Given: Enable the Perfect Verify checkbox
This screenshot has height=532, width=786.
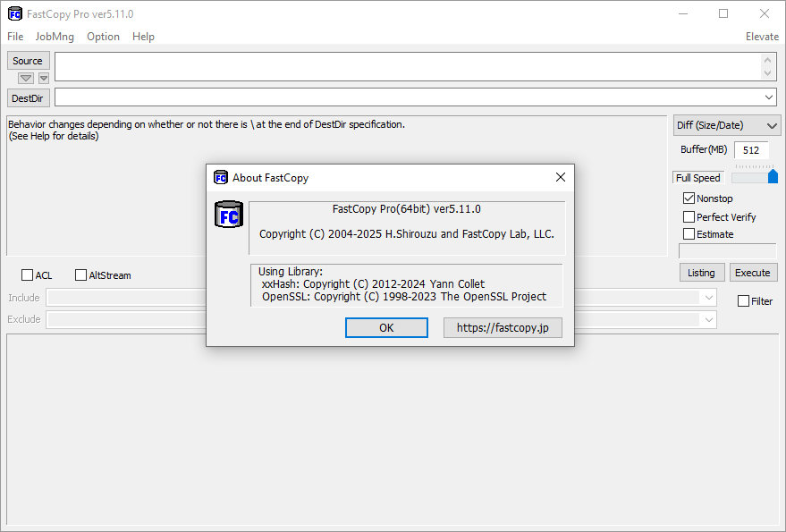Looking at the screenshot, I should (x=689, y=216).
